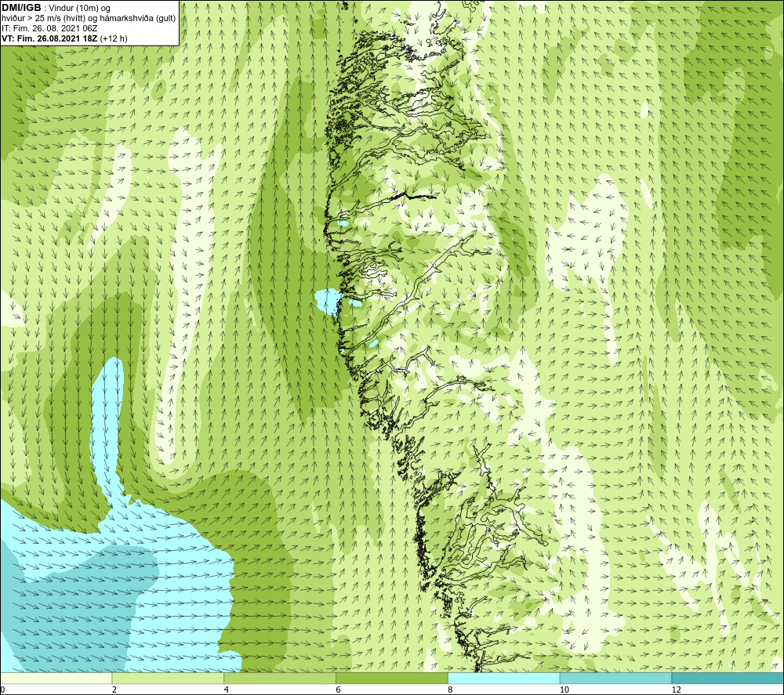The width and height of the screenshot is (784, 695).
Task: Click the scale label '6'
Action: point(339,690)
